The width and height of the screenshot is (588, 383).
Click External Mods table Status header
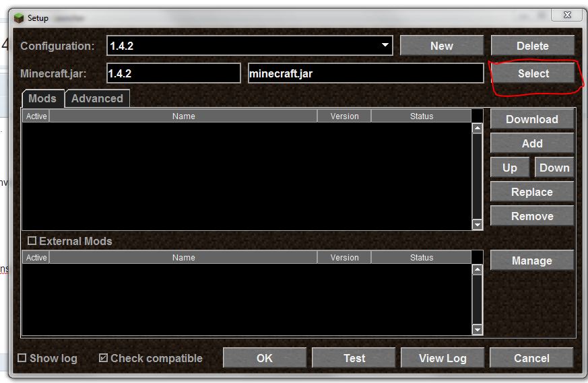point(421,257)
